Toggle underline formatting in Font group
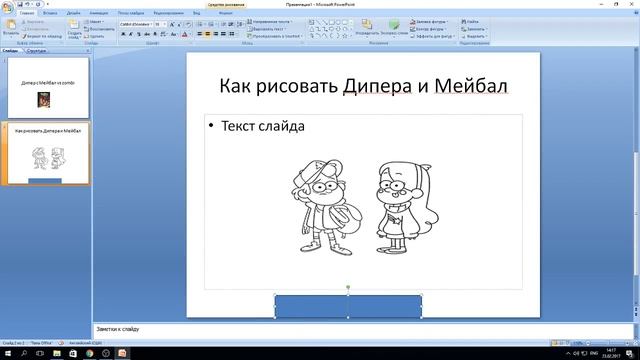The image size is (640, 360). tap(139, 34)
